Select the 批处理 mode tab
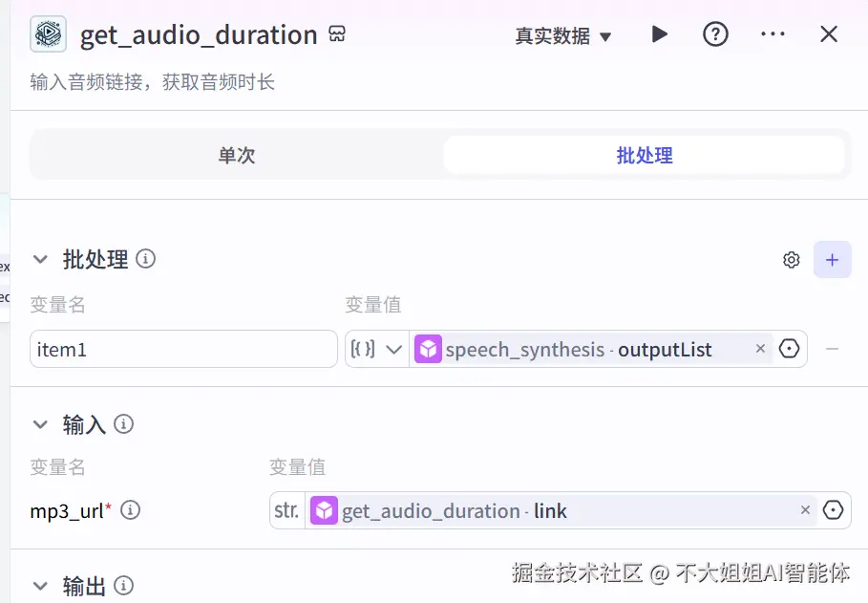Image resolution: width=868 pixels, height=603 pixels. 645,156
